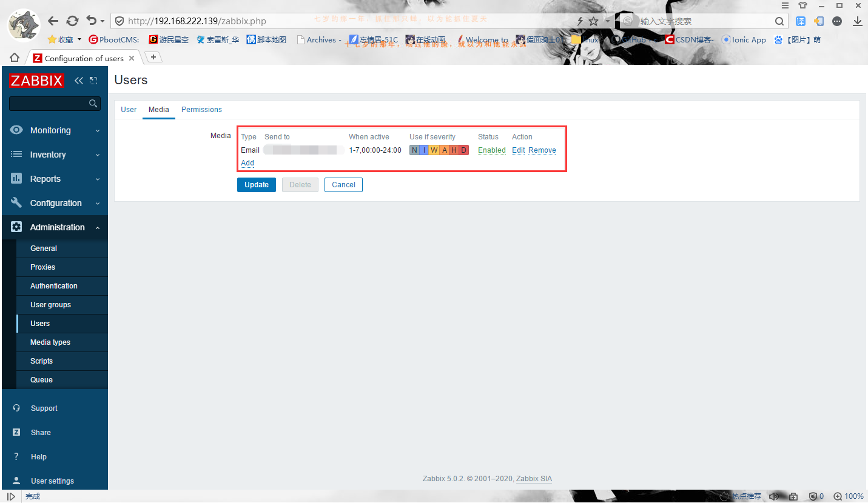The image size is (868, 503).
Task: Click the browser home icon
Action: pos(15,58)
